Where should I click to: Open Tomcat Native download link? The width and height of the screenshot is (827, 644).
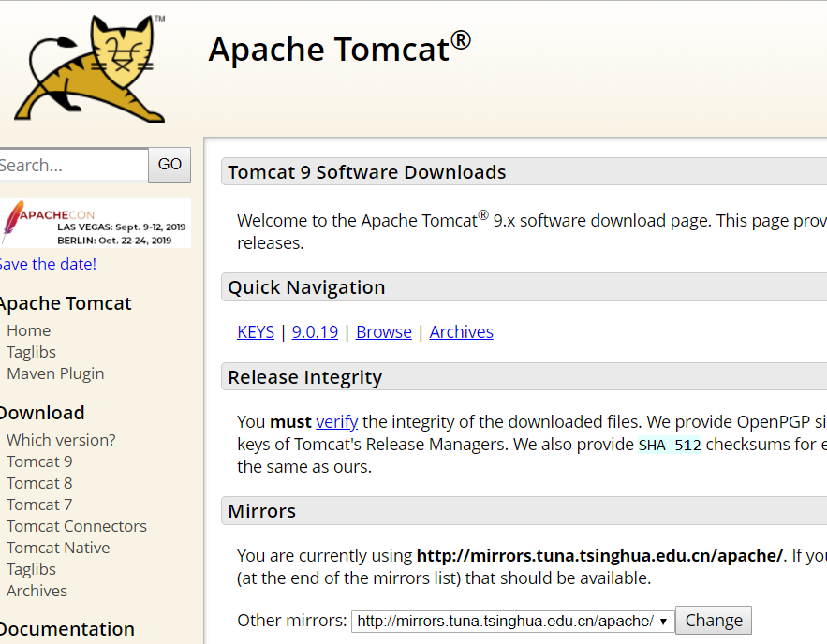(58, 549)
